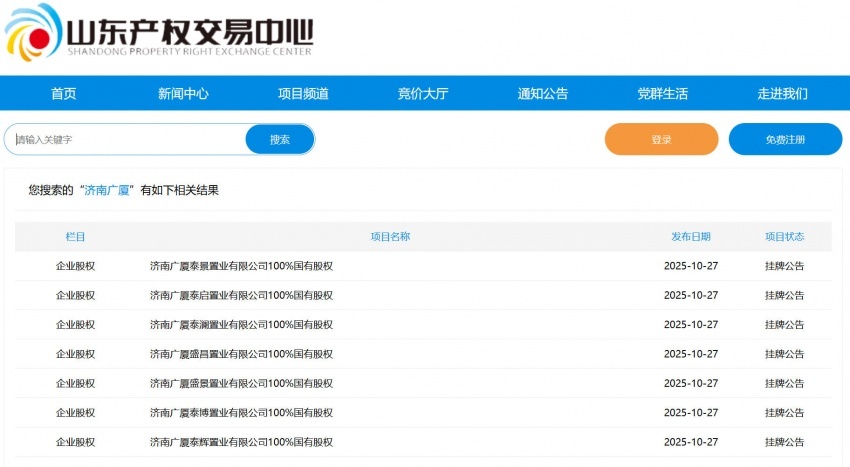Image resolution: width=850 pixels, height=467 pixels.
Task: Open 通知公告 navigation item
Action: coord(543,93)
